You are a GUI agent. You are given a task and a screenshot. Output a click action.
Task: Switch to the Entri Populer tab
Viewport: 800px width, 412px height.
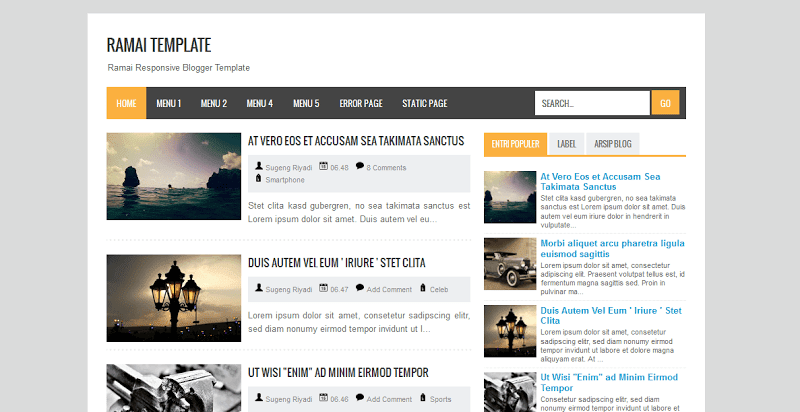coord(515,144)
